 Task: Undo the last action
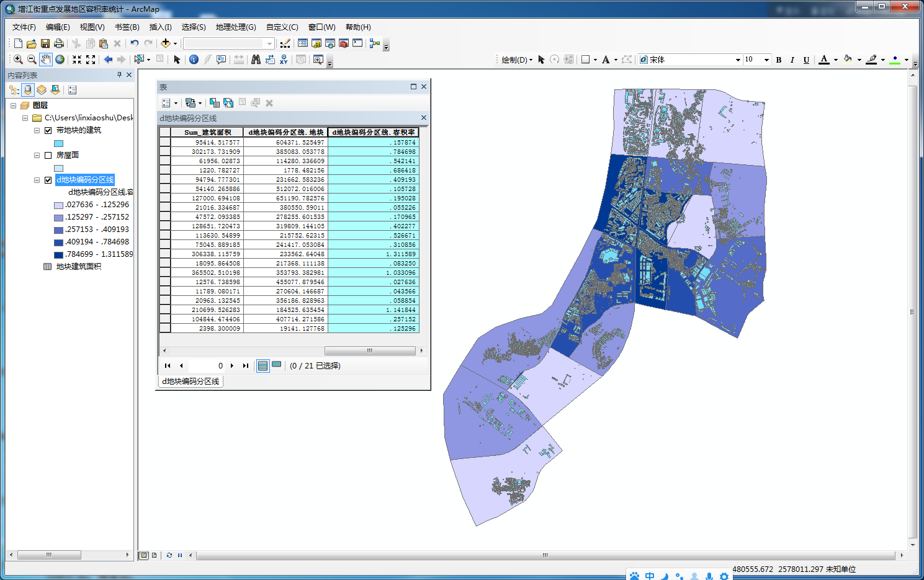click(134, 43)
